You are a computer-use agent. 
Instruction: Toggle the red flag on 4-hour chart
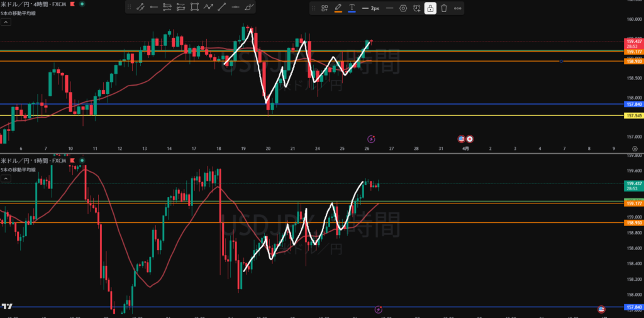(x=72, y=4)
